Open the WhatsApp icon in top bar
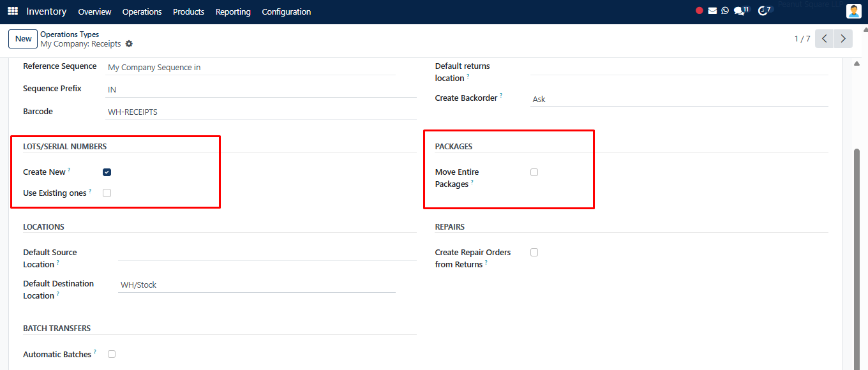Screen dimensions: 868x370 [725, 11]
